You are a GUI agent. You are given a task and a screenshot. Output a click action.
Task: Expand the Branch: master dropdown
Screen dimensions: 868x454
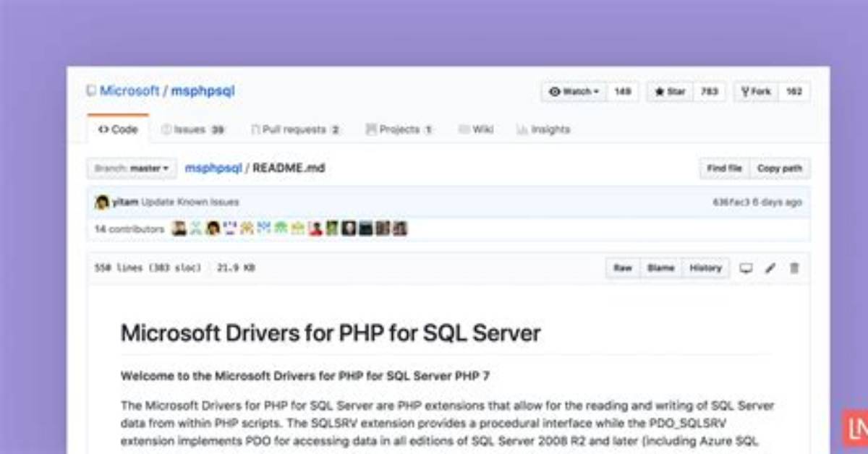point(132,168)
